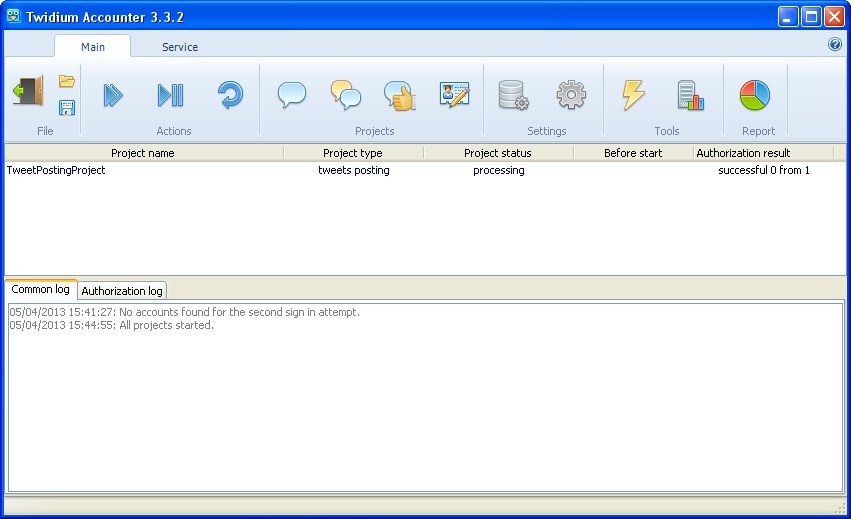Viewport: 851px width, 519px height.
Task: Click the Project name column header
Action: coord(143,153)
